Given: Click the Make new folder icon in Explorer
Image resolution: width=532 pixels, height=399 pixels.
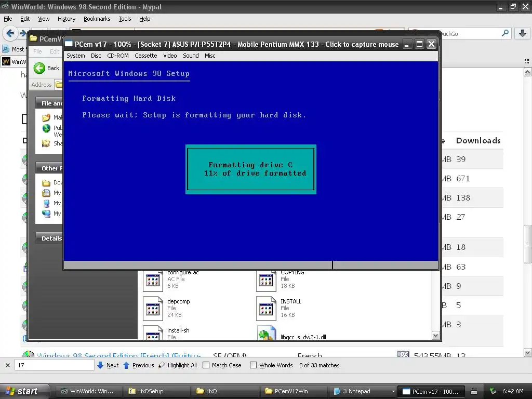Looking at the screenshot, I should pyautogui.click(x=46, y=118).
